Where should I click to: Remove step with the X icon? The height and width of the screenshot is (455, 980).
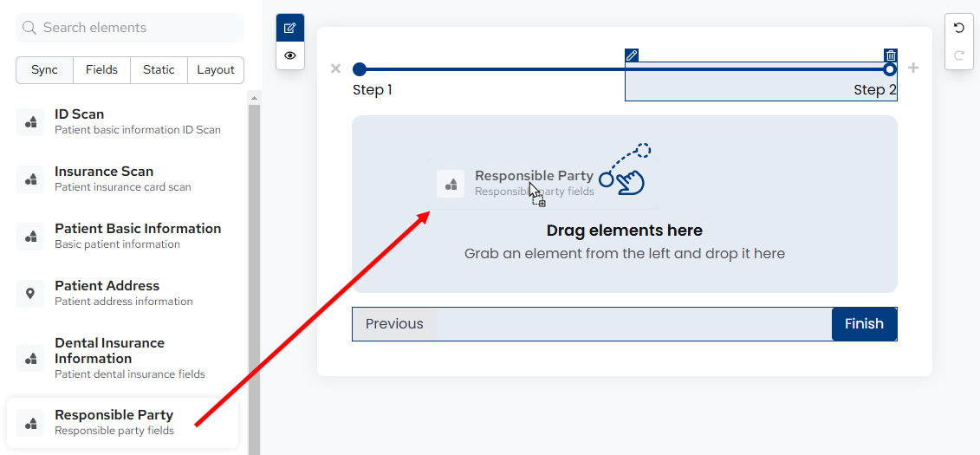335,68
